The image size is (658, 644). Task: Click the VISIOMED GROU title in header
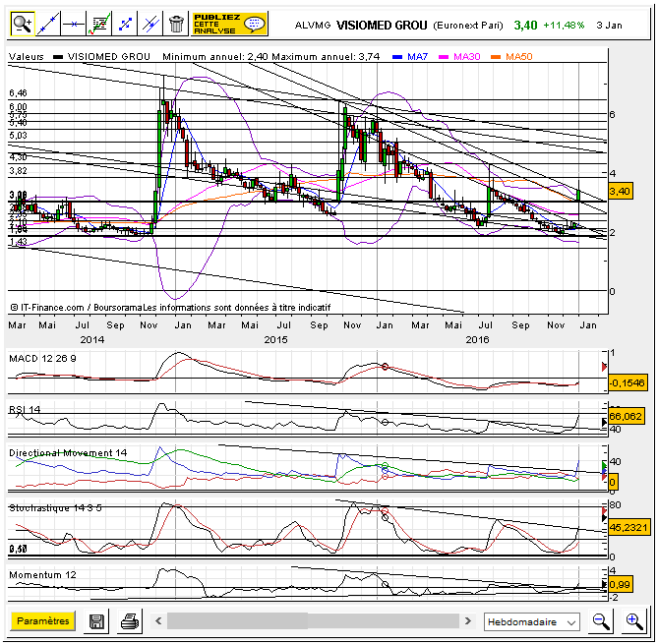tap(382, 26)
